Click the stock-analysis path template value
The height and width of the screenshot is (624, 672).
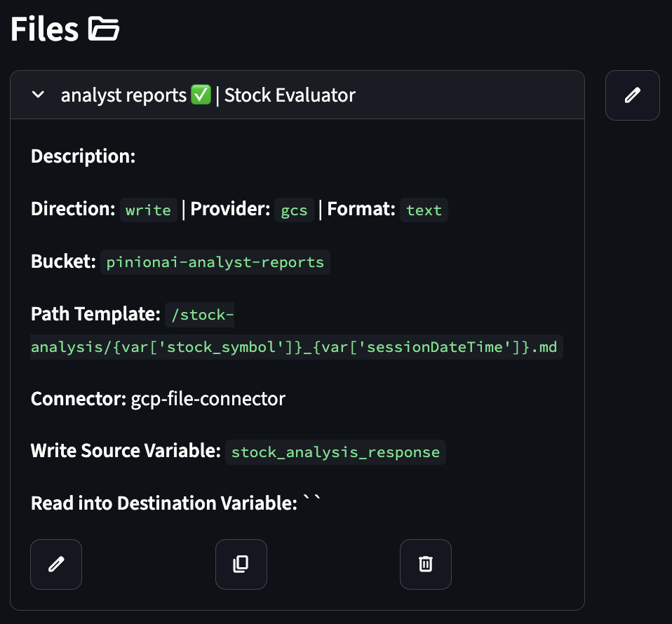296,346
